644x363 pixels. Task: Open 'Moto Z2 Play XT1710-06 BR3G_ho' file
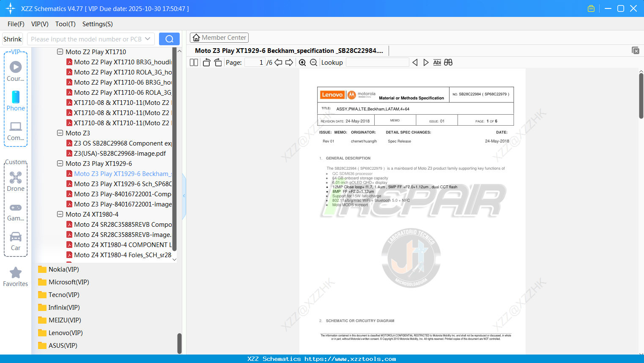pyautogui.click(x=119, y=82)
